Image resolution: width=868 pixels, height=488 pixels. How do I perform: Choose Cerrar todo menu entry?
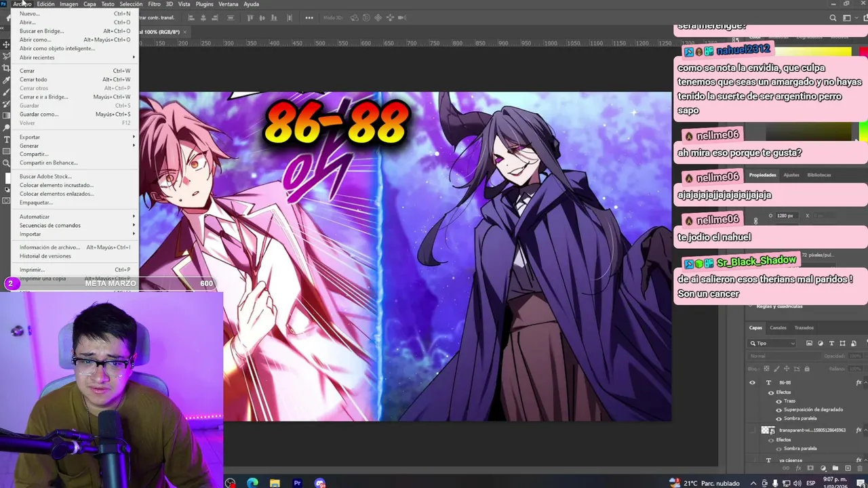point(75,79)
